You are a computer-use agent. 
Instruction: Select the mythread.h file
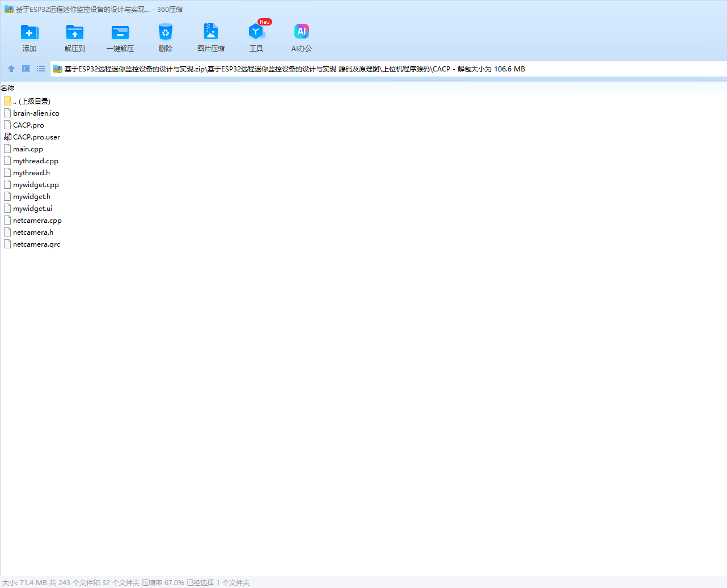click(x=31, y=173)
